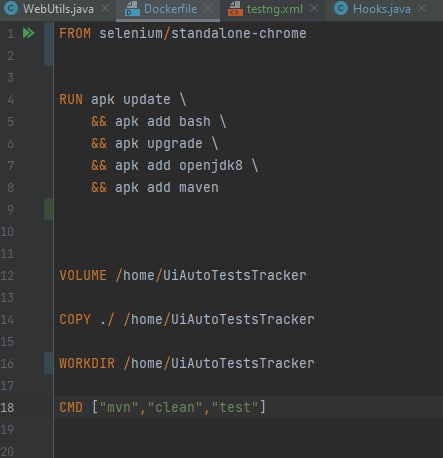Click line number 12 in the gutter

click(7, 276)
